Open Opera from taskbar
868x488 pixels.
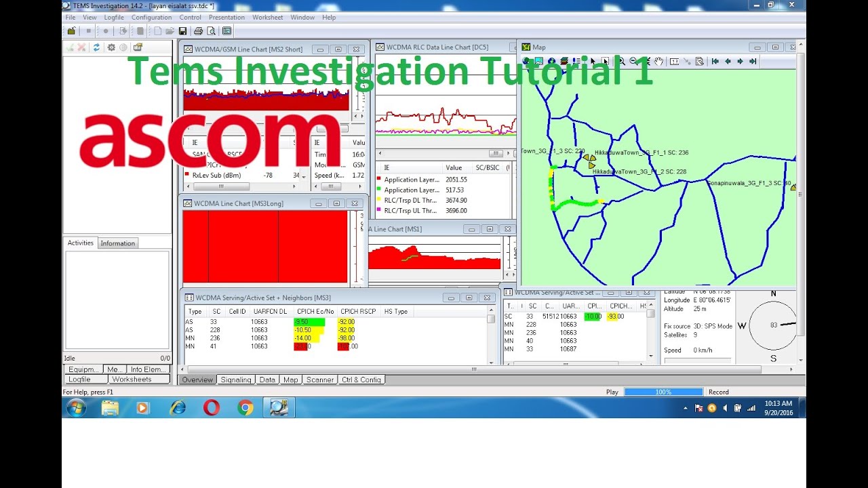212,407
